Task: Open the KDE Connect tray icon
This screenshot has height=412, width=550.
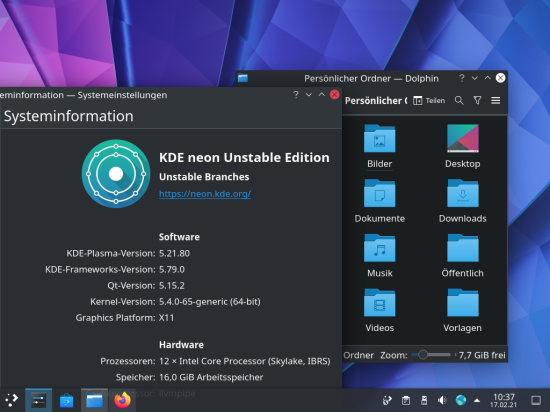Action: click(387, 400)
